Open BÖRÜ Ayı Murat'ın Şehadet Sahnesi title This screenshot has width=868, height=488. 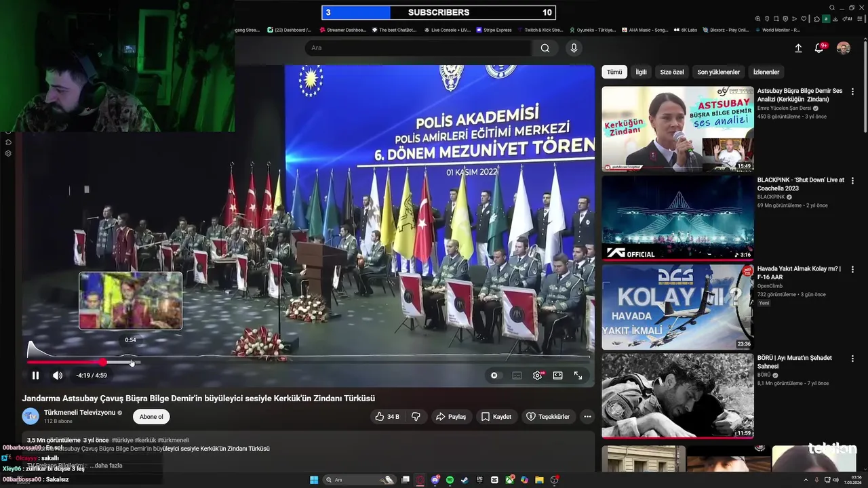coord(795,362)
